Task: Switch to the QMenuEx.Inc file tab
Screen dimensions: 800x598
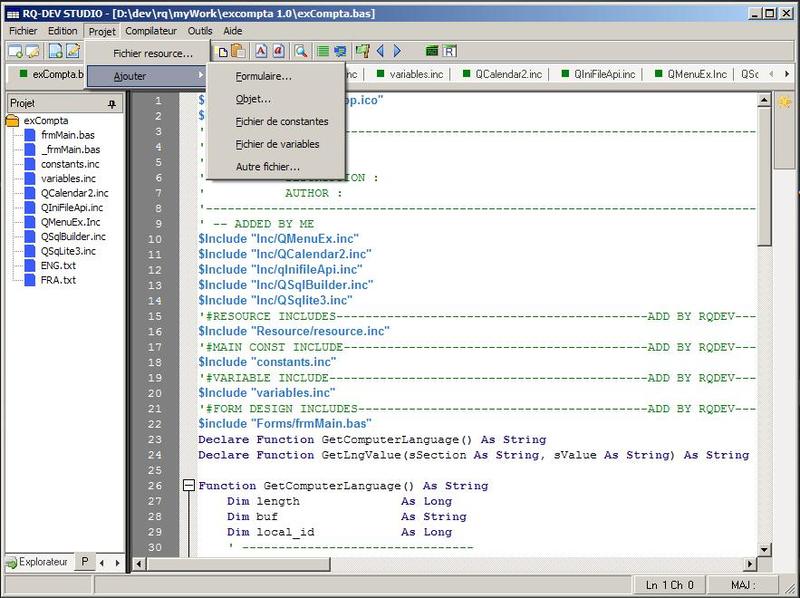Action: coord(691,74)
